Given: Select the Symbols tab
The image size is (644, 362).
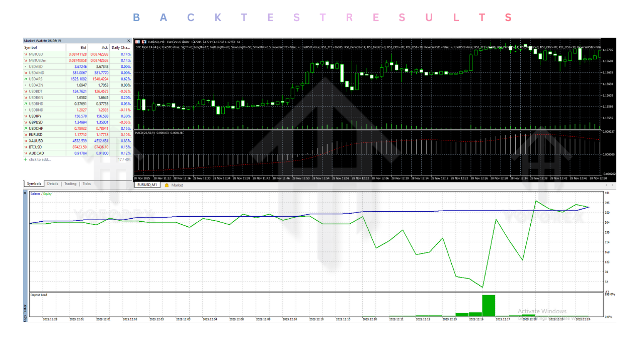Looking at the screenshot, I should click(34, 184).
